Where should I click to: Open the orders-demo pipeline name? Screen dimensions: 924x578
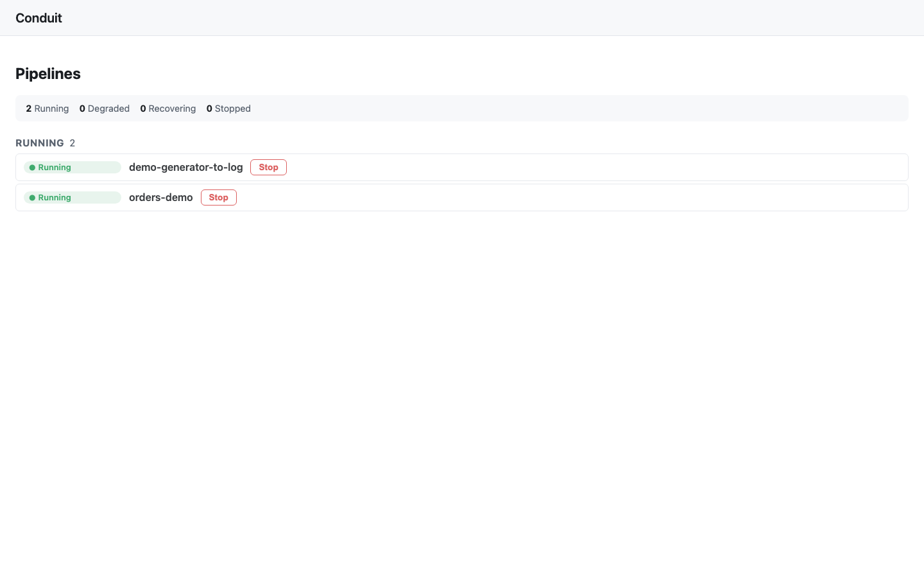[161, 198]
